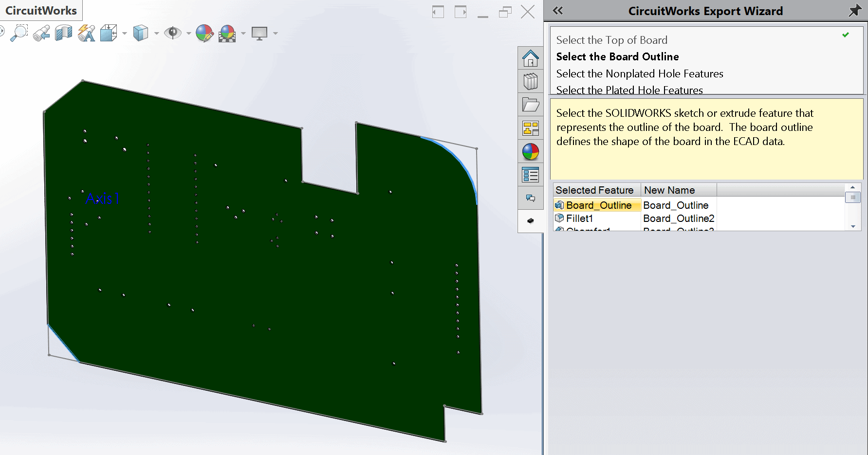The width and height of the screenshot is (868, 455).
Task: Restore down the document window
Action: (505, 11)
